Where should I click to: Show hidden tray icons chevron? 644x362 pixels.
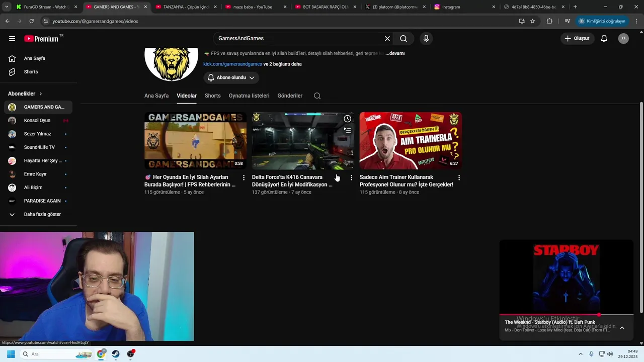[580, 354]
